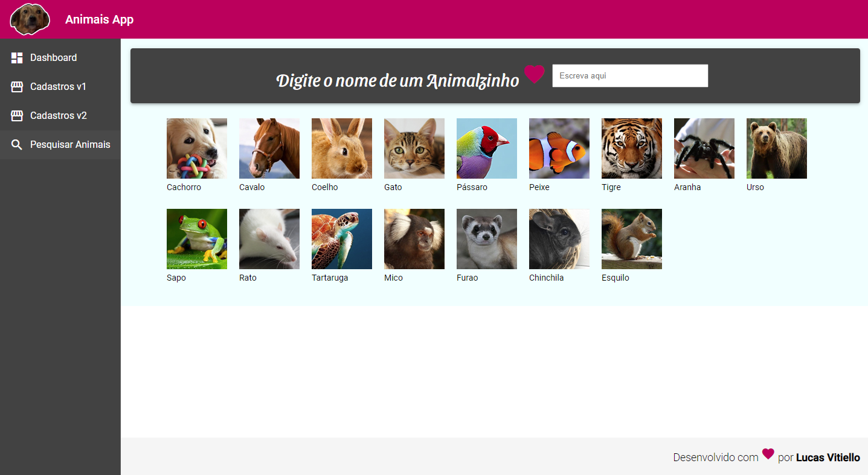Open the Esquilo thumbnail
This screenshot has width=868, height=475.
631,238
